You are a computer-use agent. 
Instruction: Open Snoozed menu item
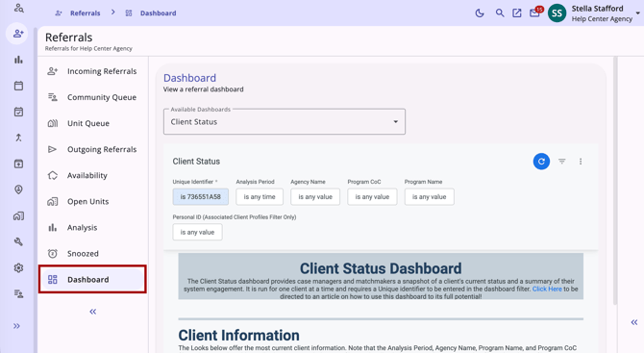[x=93, y=254]
